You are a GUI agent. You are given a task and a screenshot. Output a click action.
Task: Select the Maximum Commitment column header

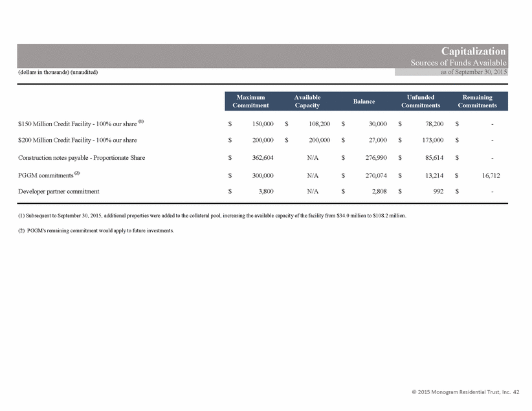pos(250,101)
